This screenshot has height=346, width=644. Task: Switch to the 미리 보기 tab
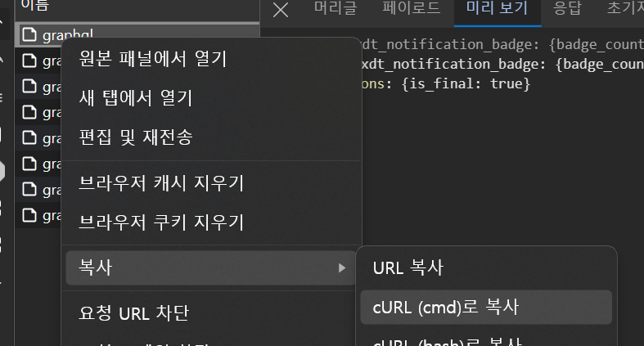point(498,8)
